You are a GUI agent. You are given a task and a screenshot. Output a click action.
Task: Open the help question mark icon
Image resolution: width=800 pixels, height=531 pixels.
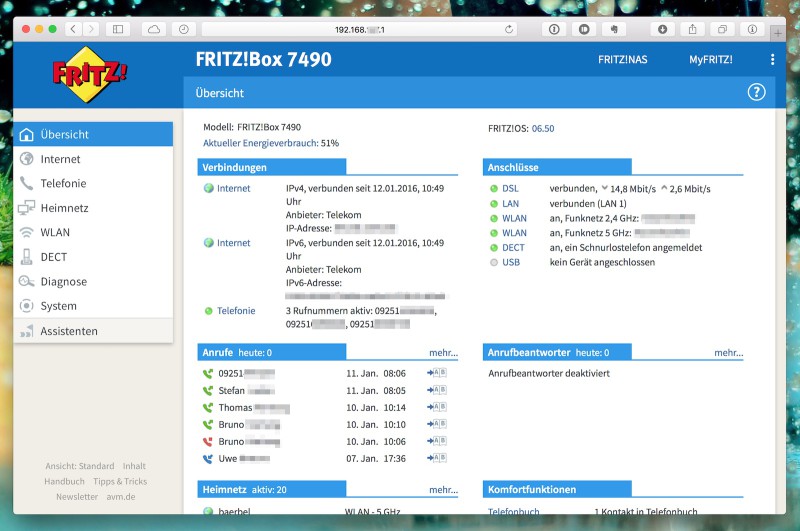click(756, 92)
